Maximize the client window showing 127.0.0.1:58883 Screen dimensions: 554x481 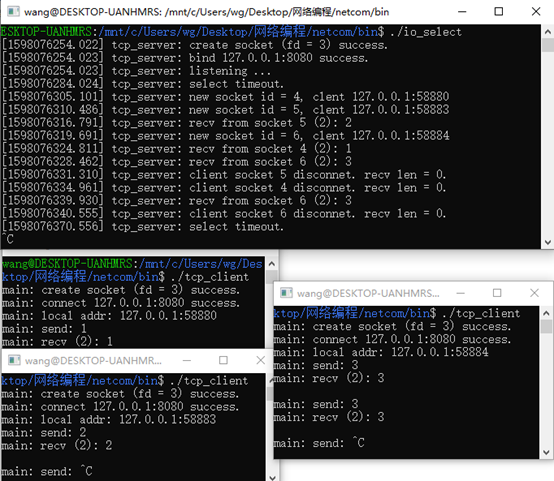[x=223, y=360]
